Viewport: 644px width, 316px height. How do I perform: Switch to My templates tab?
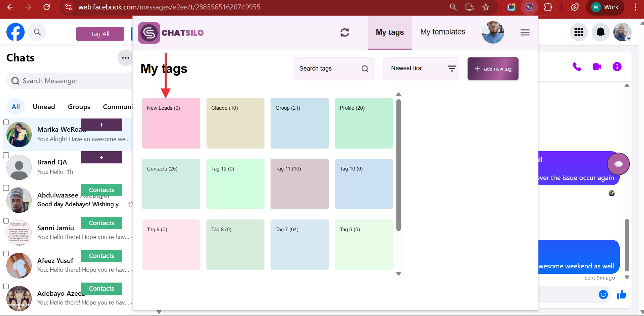pyautogui.click(x=443, y=32)
